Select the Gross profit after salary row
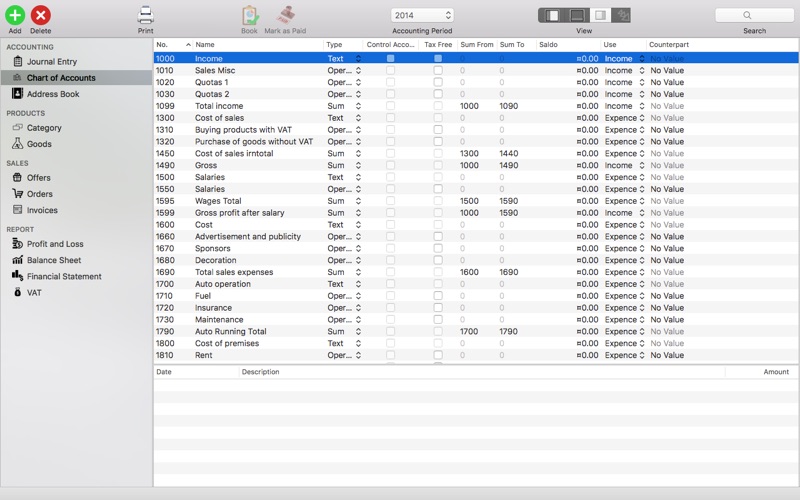 (x=476, y=213)
